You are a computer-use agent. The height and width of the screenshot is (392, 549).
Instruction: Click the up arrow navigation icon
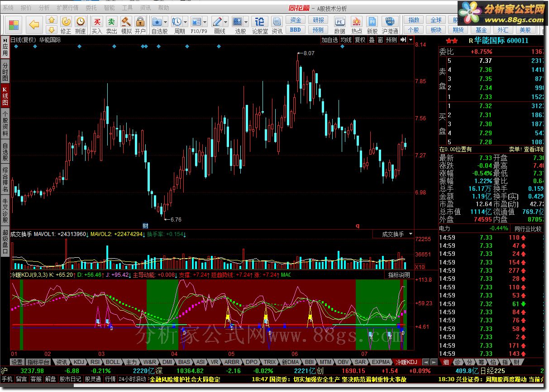click(52, 20)
